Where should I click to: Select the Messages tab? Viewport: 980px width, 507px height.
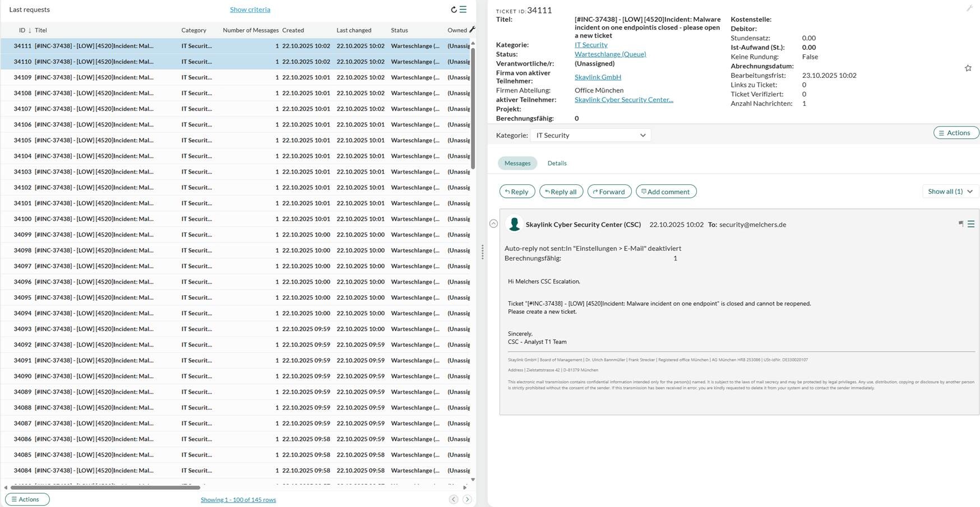(517, 163)
